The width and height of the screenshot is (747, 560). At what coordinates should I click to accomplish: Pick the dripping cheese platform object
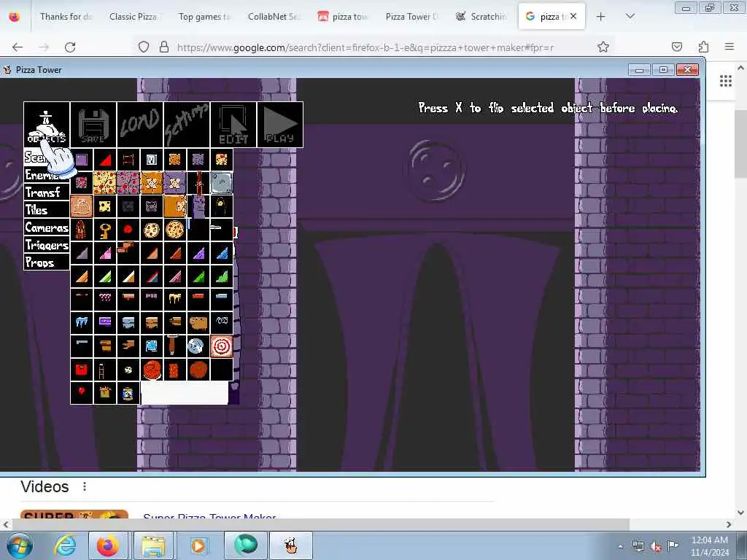pyautogui.click(x=175, y=300)
